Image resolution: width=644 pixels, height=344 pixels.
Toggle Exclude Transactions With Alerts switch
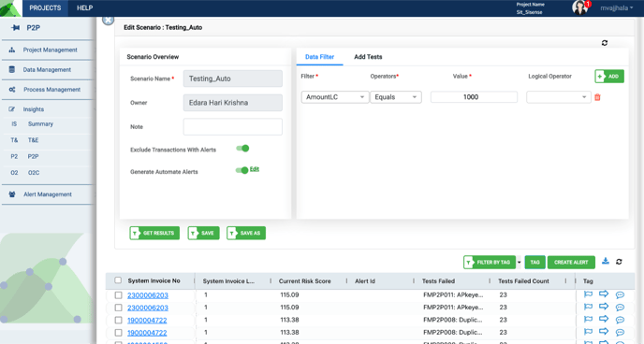pos(242,149)
